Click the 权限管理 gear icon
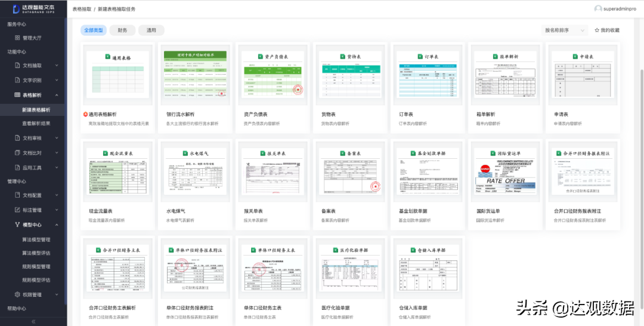This screenshot has width=644, height=326. (x=17, y=294)
